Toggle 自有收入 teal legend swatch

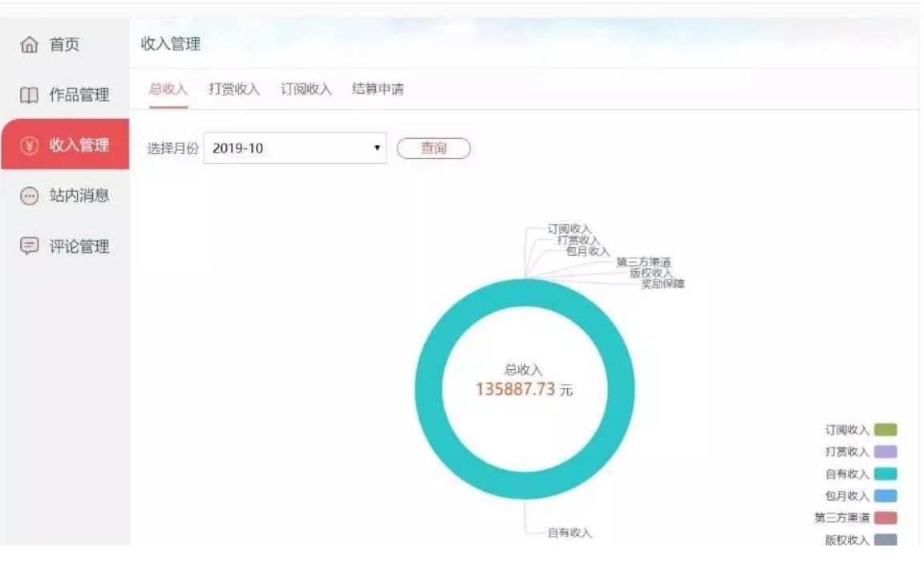click(x=885, y=474)
